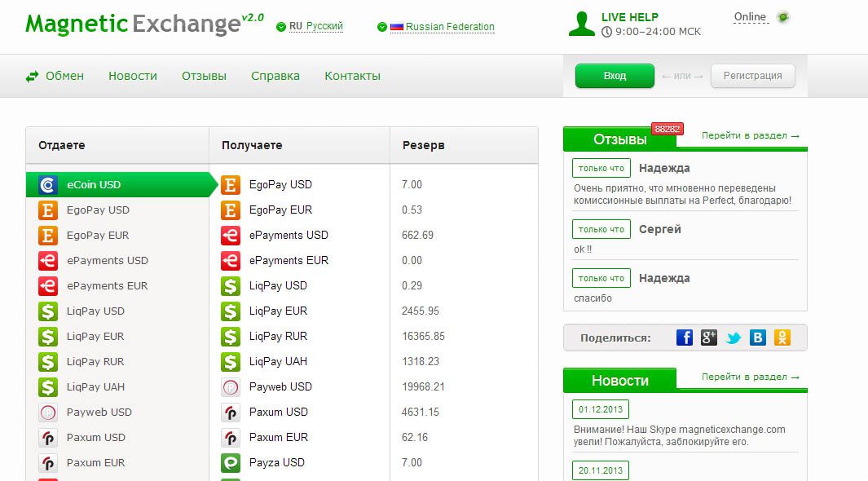Share via the Twitter bird icon

734,338
